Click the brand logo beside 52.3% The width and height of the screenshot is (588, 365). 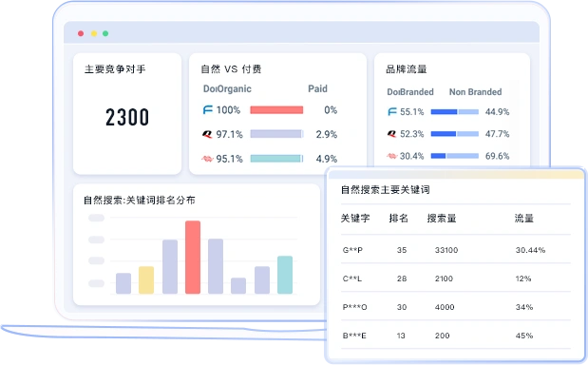pos(391,133)
